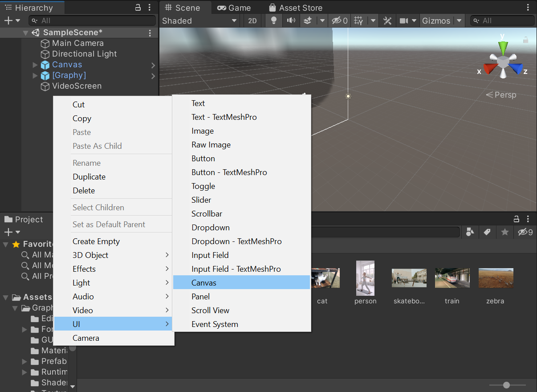
Task: Mute scene audio using the speaker icon
Action: click(x=291, y=20)
